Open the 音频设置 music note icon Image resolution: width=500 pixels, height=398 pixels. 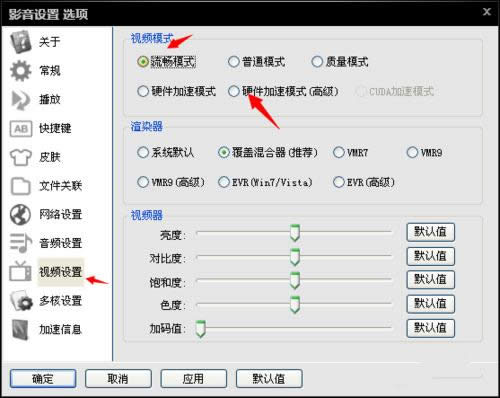point(21,243)
